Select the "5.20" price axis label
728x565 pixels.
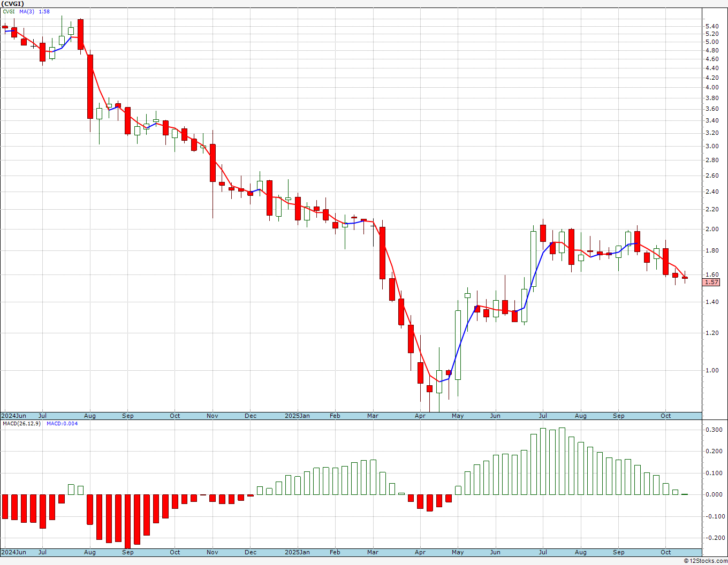[712, 34]
